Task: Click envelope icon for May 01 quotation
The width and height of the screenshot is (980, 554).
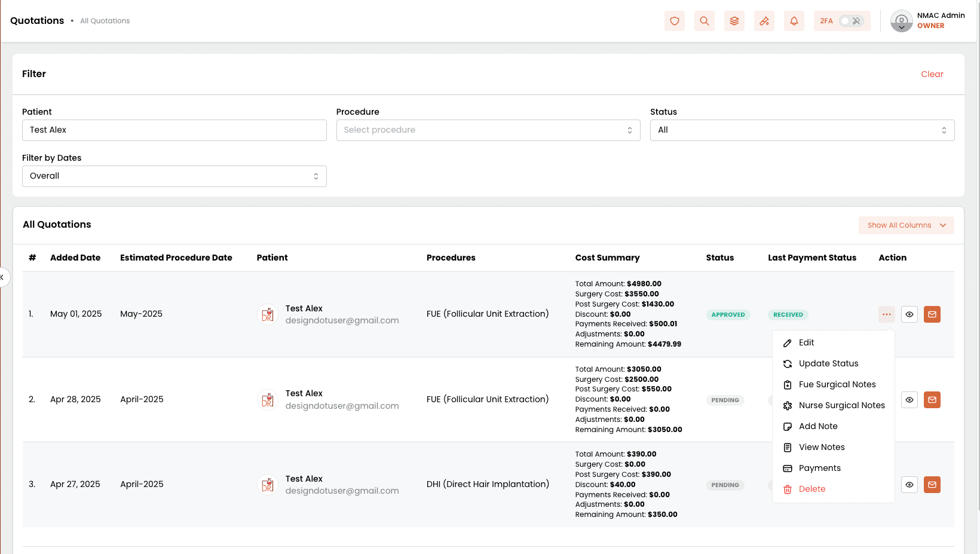Action: [x=932, y=314]
